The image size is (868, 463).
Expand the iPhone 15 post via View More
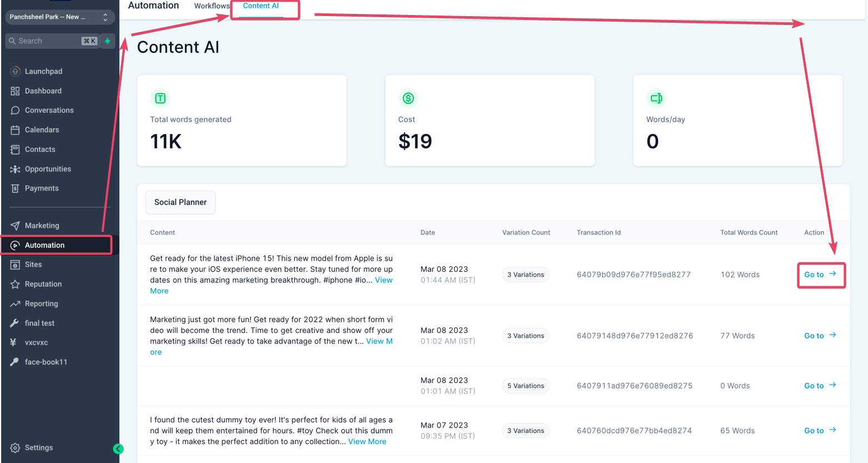tap(383, 280)
